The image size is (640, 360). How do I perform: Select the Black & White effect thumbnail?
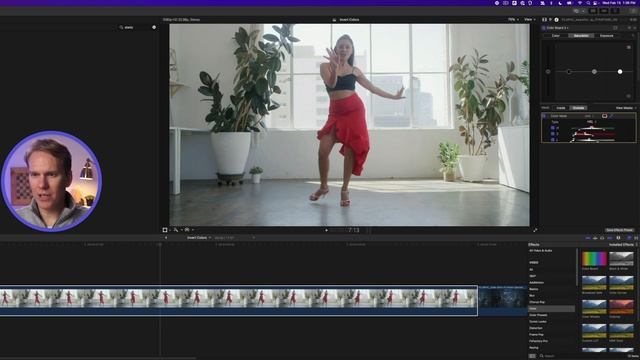coord(621,259)
